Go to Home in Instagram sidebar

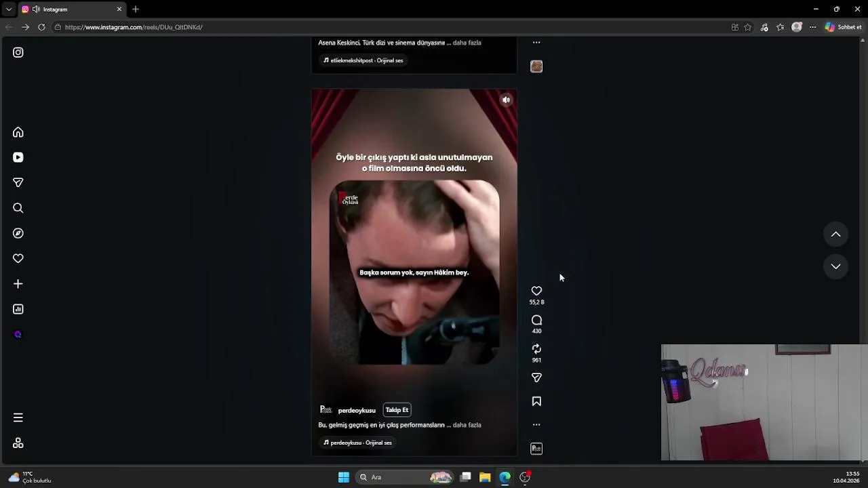click(18, 132)
